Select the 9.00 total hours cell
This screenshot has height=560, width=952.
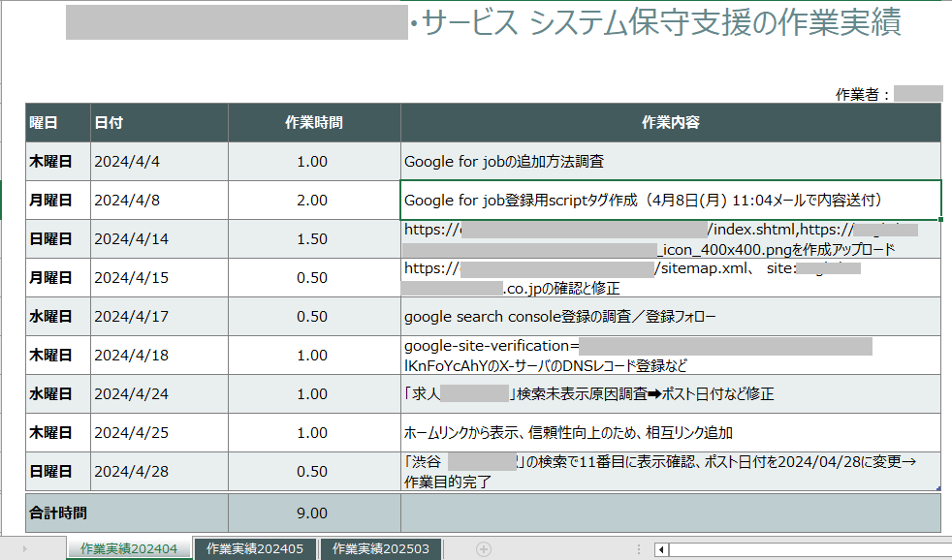[314, 513]
